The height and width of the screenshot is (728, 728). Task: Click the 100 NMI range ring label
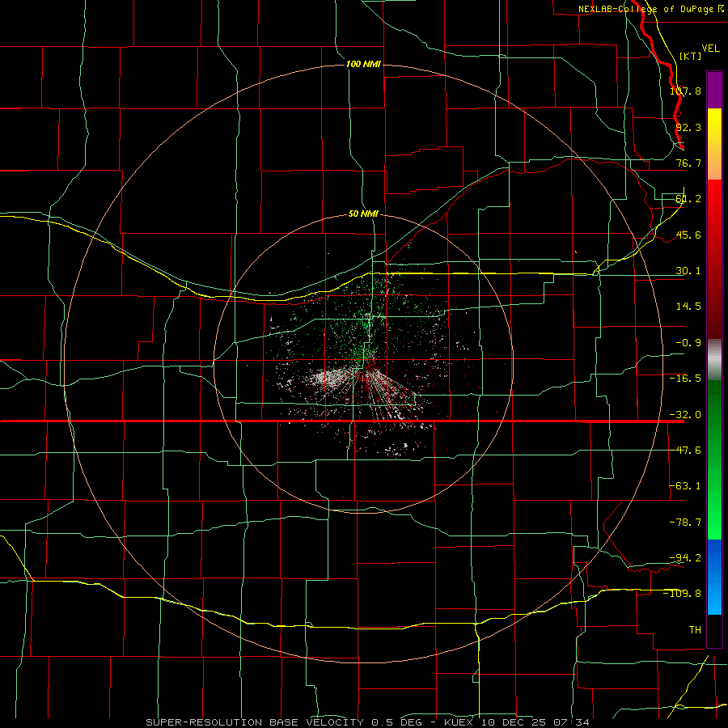click(363, 64)
